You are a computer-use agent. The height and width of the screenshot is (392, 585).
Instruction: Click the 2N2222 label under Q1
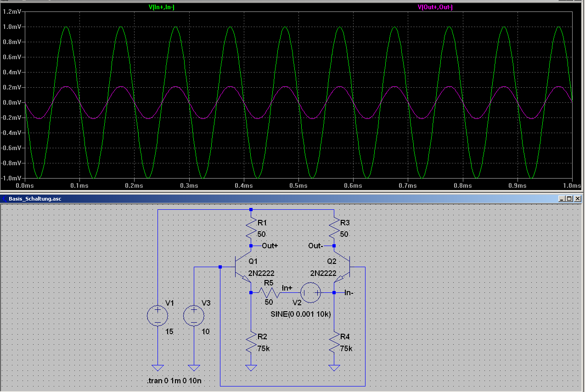tap(261, 273)
